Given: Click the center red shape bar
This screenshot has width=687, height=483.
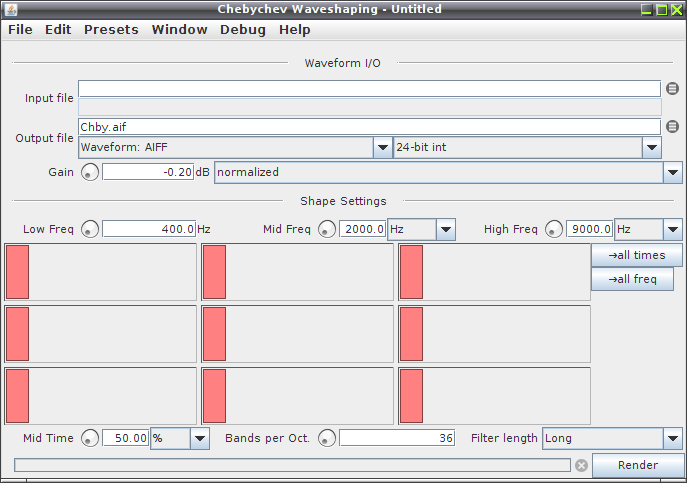Looking at the screenshot, I should [215, 334].
